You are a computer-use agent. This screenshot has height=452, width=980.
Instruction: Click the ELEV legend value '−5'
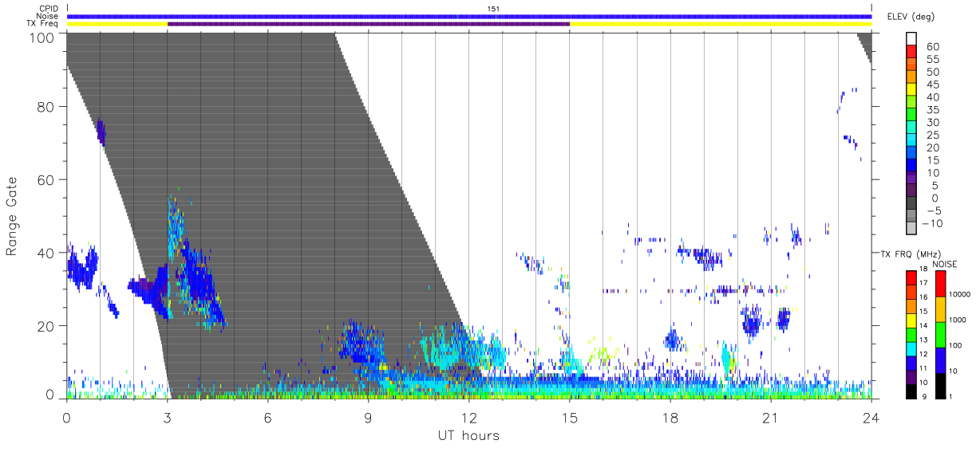[934, 210]
